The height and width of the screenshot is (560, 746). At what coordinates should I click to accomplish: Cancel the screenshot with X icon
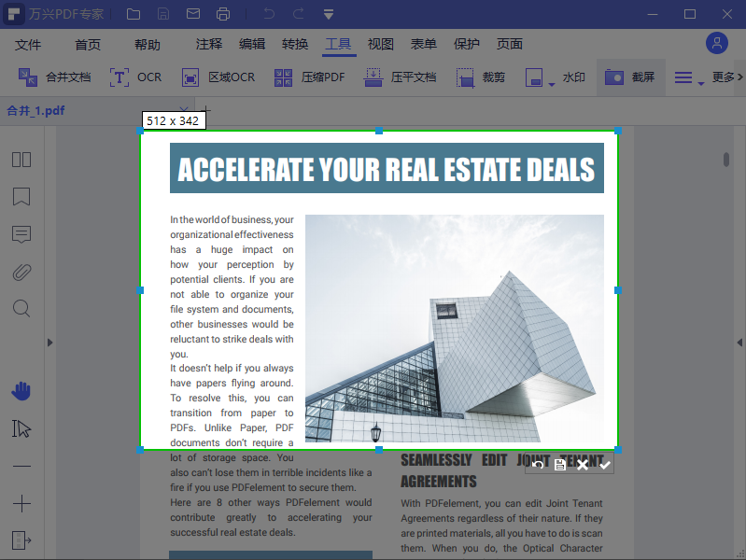[583, 465]
